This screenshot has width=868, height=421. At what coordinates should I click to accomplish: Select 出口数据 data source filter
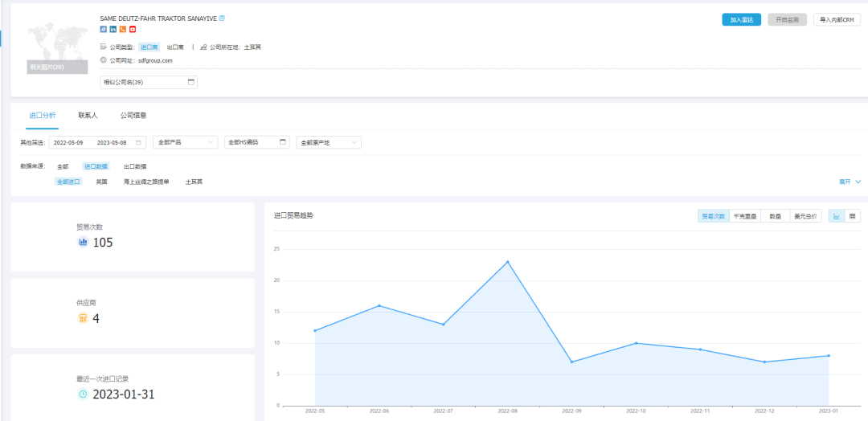(135, 166)
